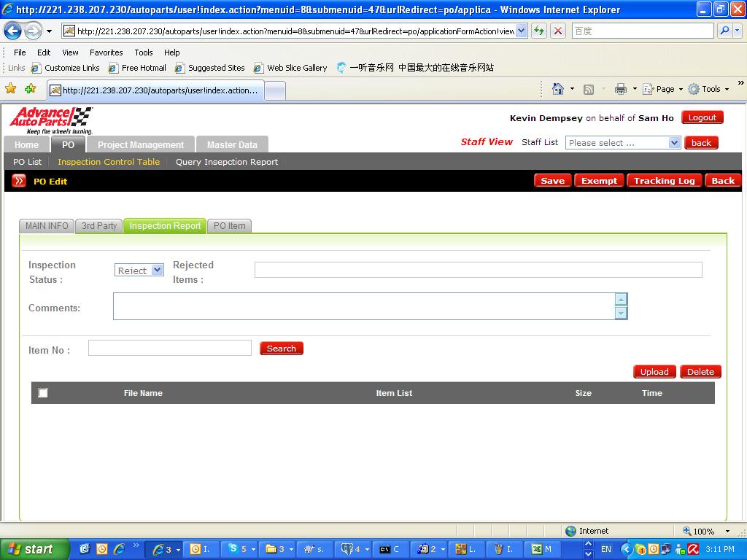Toggle the select-all checkbox in file table

coord(43,393)
